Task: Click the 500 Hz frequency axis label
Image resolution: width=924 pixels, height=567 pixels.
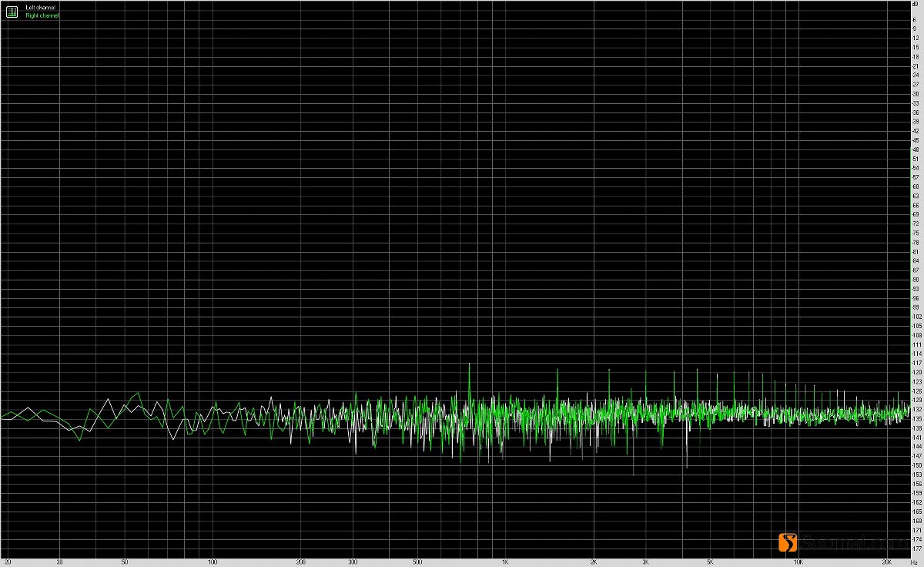Action: 417,562
